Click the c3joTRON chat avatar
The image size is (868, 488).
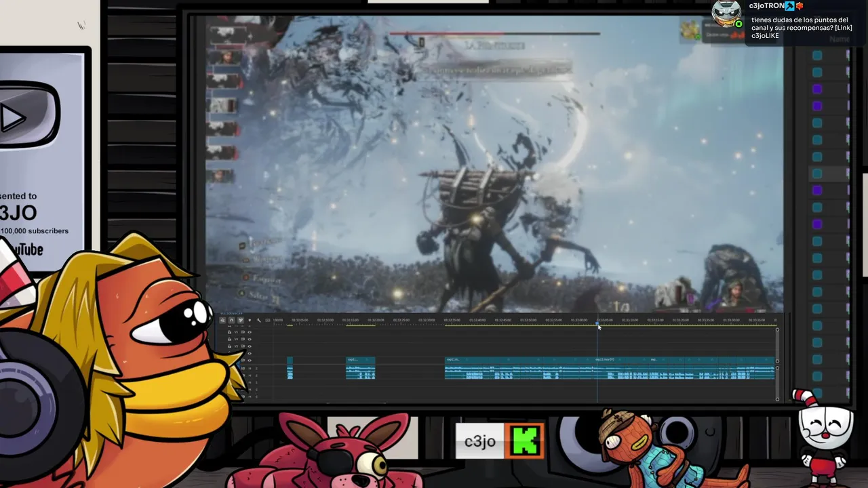pos(727,14)
